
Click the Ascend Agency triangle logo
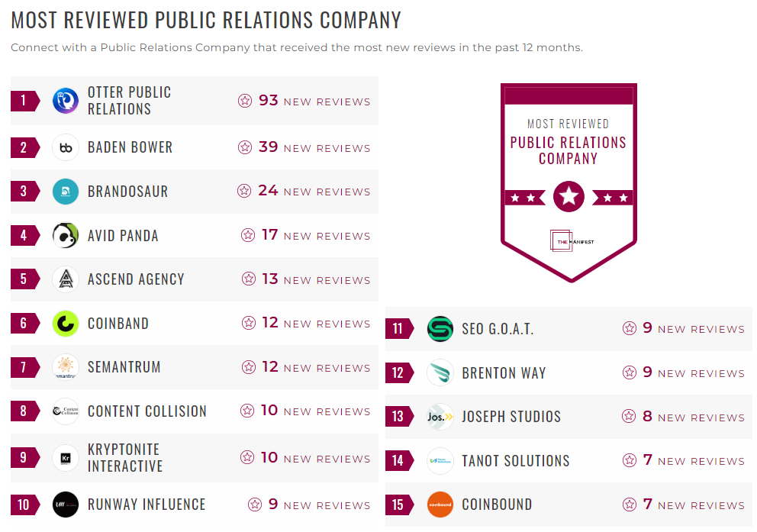pyautogui.click(x=65, y=279)
